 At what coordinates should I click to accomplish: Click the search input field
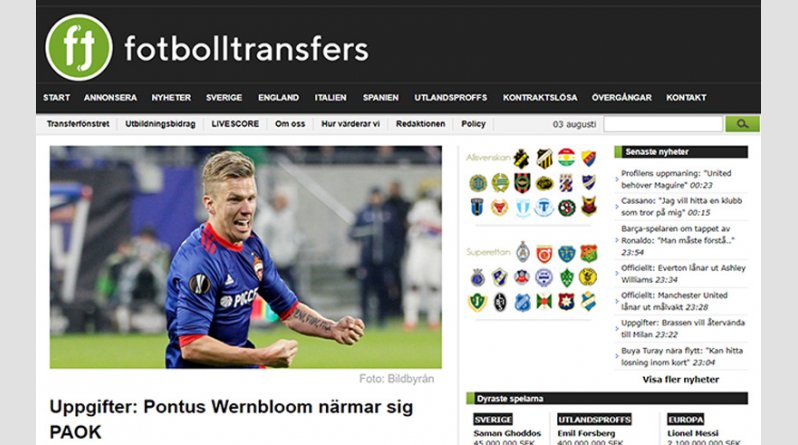click(663, 124)
